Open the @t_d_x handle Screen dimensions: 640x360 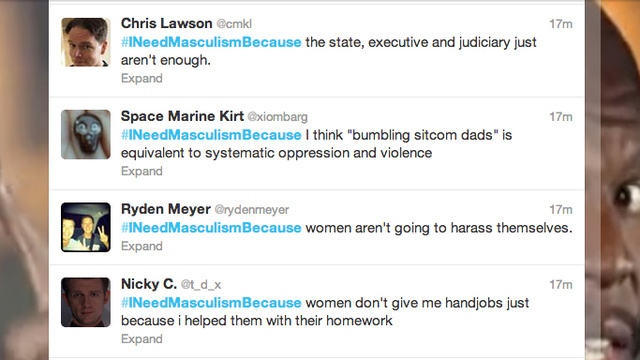click(201, 284)
